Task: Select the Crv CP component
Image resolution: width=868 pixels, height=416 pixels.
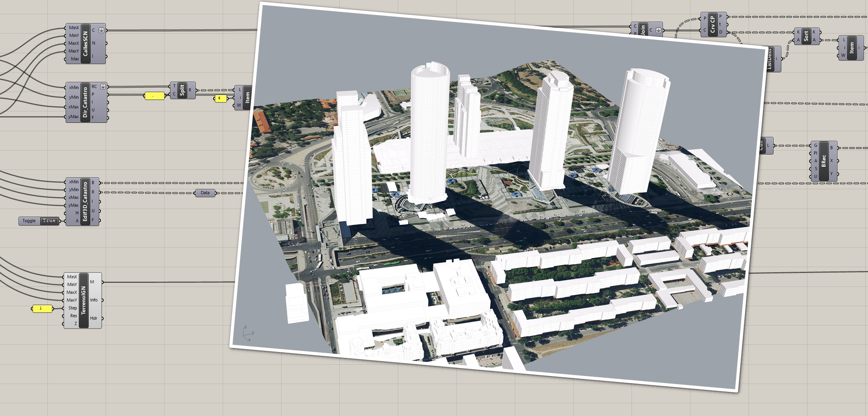Action: click(x=713, y=24)
